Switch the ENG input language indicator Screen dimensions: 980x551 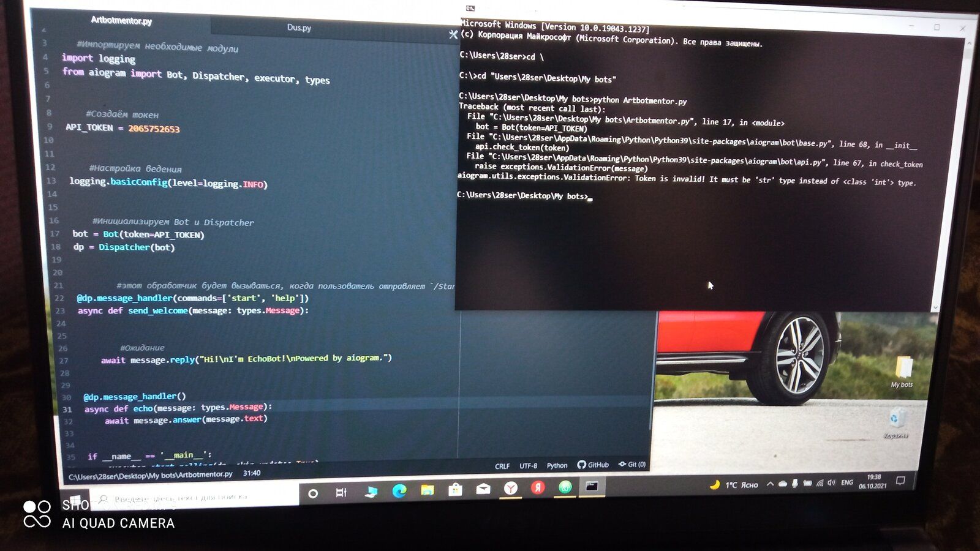tap(847, 482)
